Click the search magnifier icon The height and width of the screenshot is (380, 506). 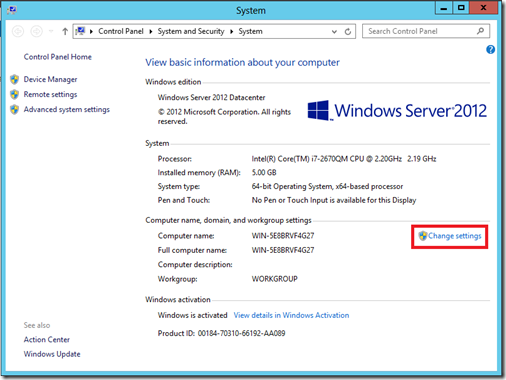coord(480,31)
